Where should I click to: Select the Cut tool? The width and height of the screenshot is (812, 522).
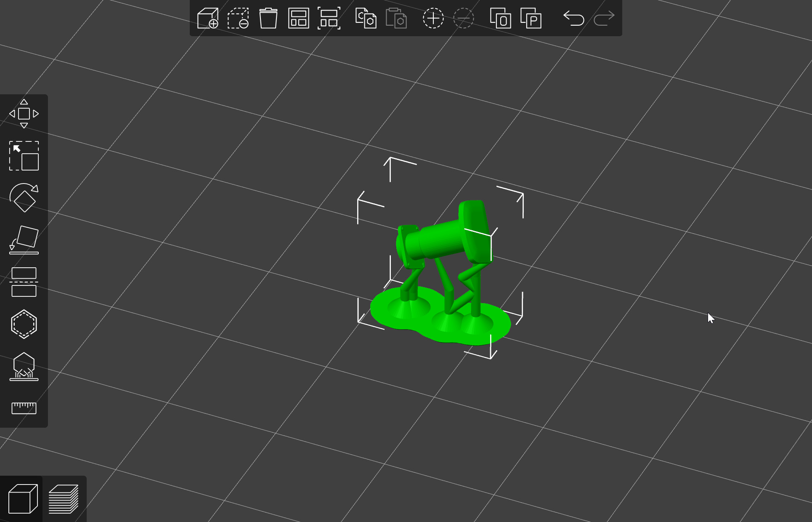coord(24,282)
